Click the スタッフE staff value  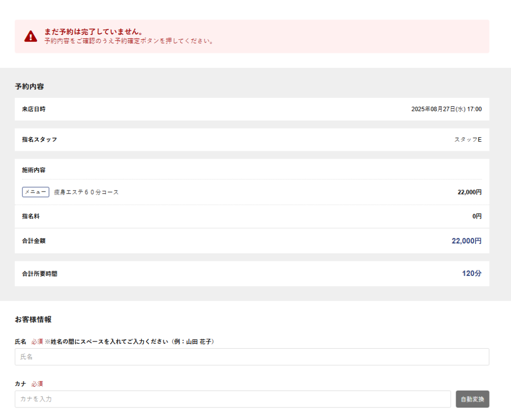(x=468, y=140)
